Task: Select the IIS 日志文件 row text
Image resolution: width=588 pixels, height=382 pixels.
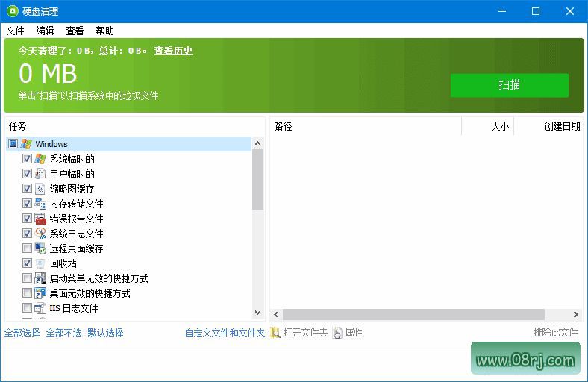Action: tap(74, 308)
